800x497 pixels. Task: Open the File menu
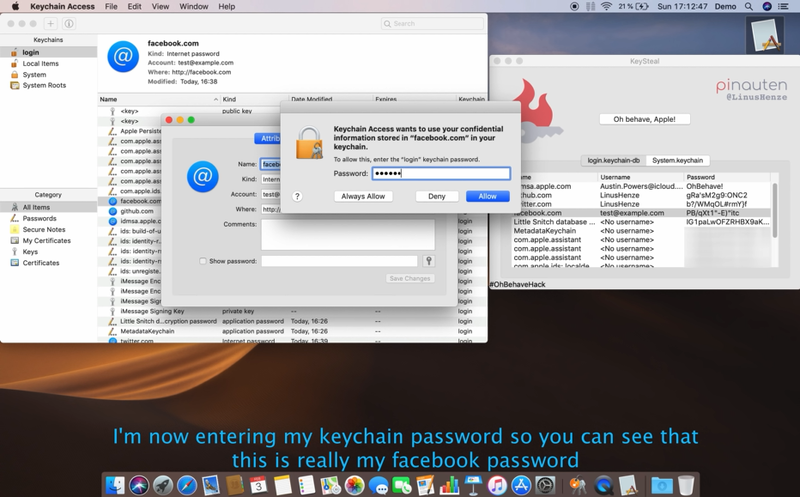pyautogui.click(x=111, y=7)
